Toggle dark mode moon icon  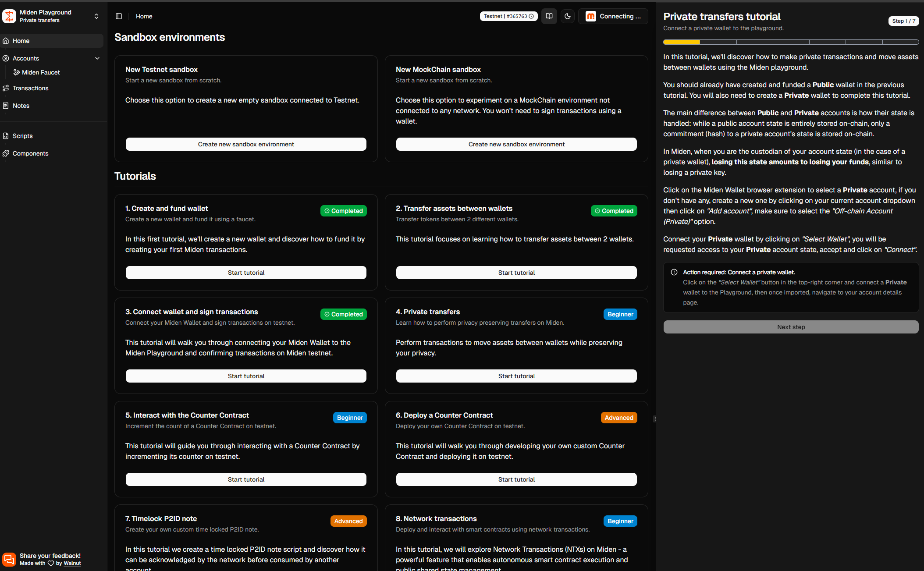[x=568, y=16]
